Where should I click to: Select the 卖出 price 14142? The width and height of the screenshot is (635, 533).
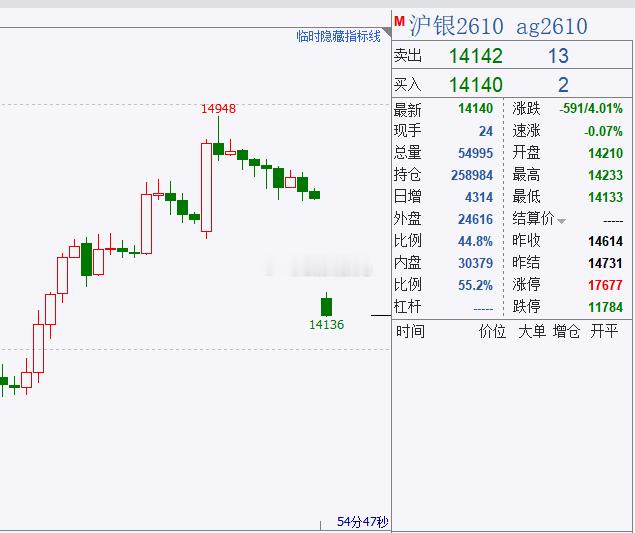476,56
